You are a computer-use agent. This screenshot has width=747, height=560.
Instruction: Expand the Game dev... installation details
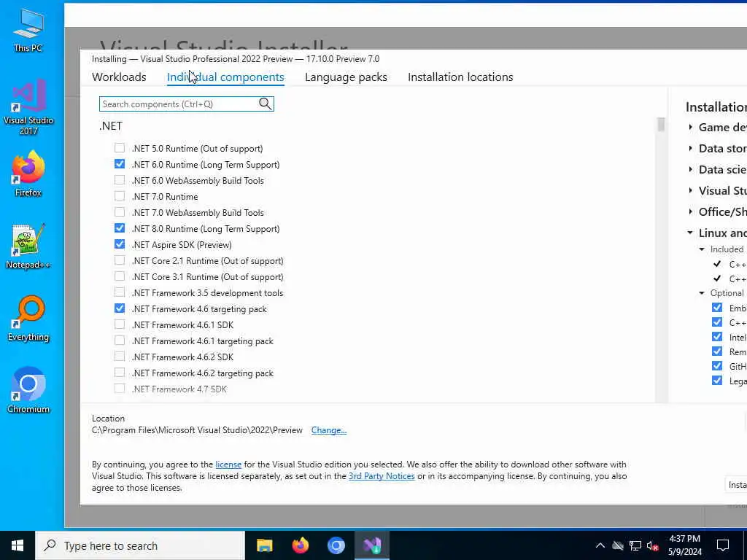point(690,127)
